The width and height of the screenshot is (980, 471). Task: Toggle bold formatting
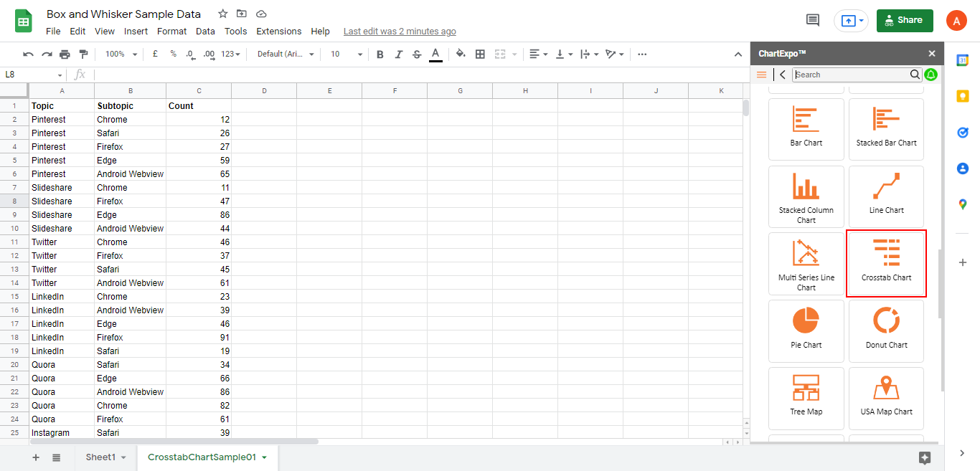tap(380, 54)
